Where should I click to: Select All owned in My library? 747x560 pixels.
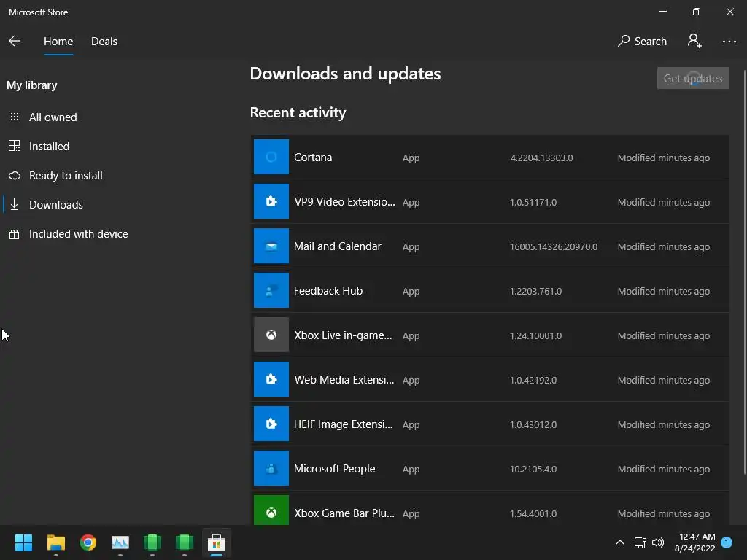click(53, 117)
